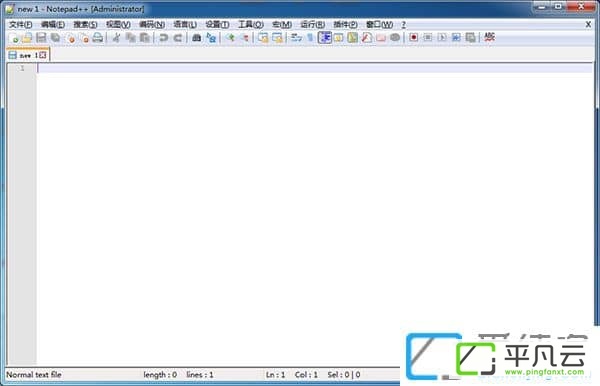Click the Open file folder icon
Image resolution: width=600 pixels, height=386 pixels.
27,37
